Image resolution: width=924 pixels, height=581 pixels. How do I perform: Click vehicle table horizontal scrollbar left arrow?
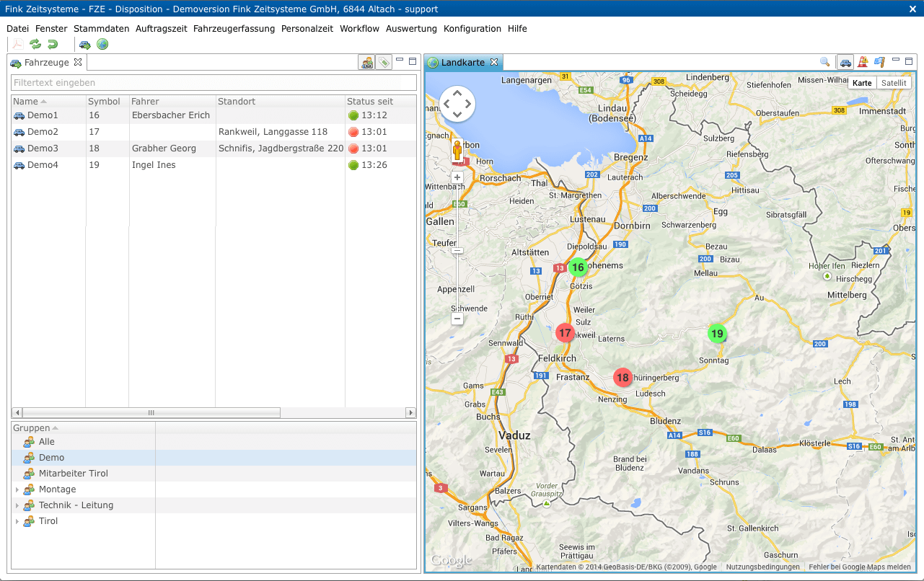tap(17, 413)
